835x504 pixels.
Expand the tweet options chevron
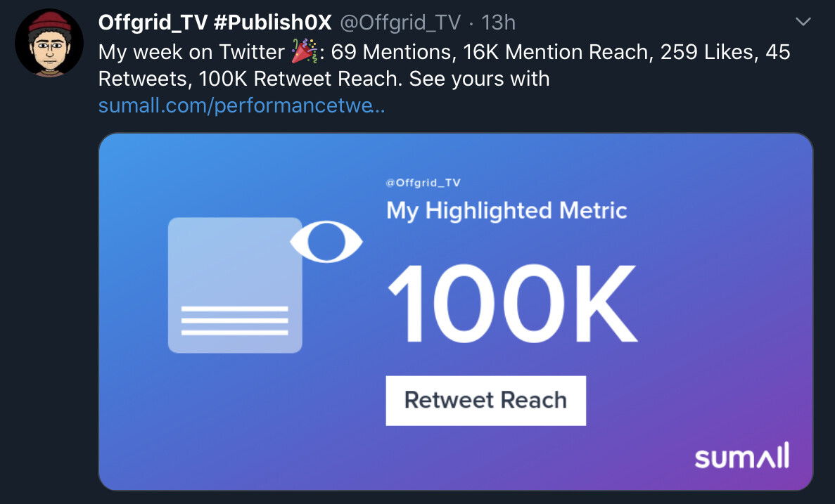click(x=803, y=22)
